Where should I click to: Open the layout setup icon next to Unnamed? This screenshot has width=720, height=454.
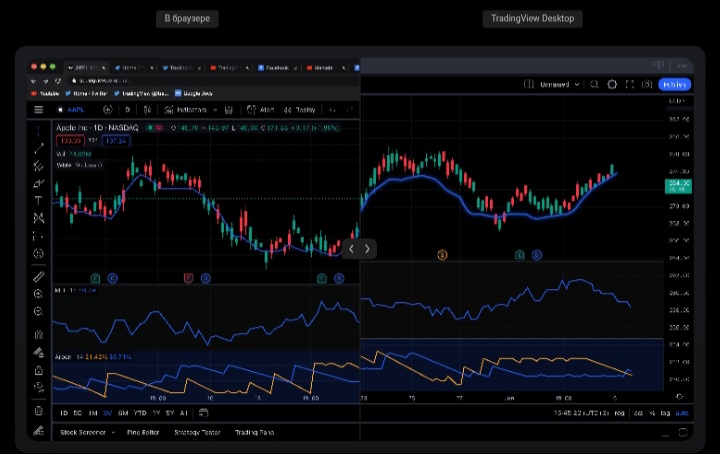(529, 84)
